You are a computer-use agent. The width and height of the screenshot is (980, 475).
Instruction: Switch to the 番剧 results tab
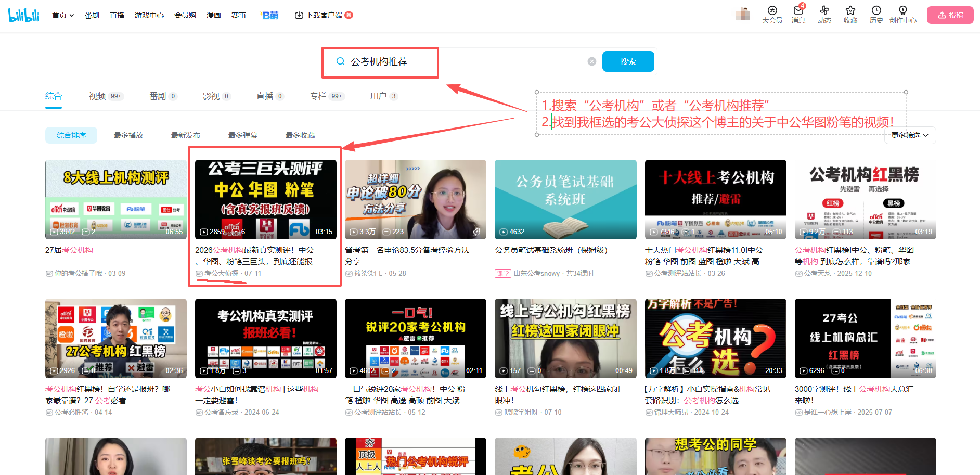(163, 96)
